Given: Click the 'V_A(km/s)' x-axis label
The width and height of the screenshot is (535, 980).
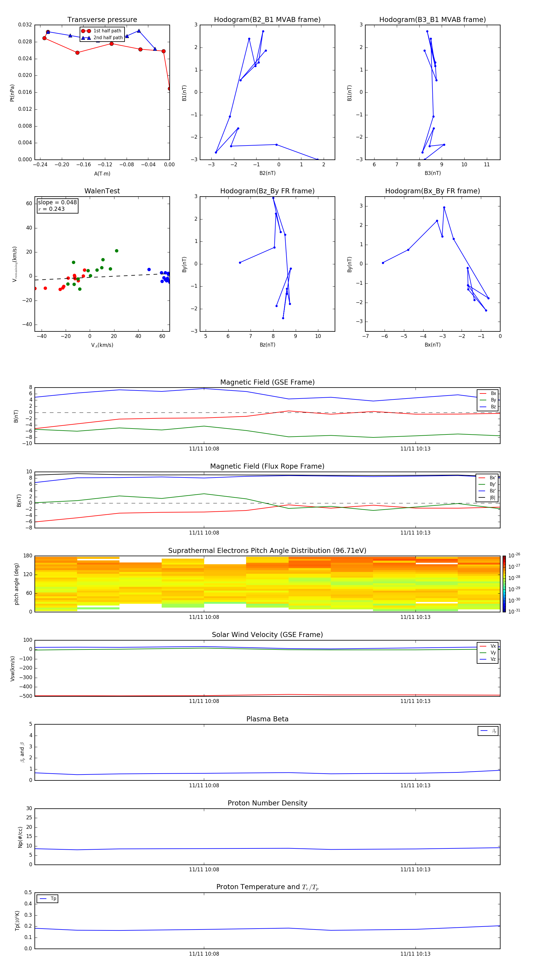Looking at the screenshot, I should (x=102, y=345).
